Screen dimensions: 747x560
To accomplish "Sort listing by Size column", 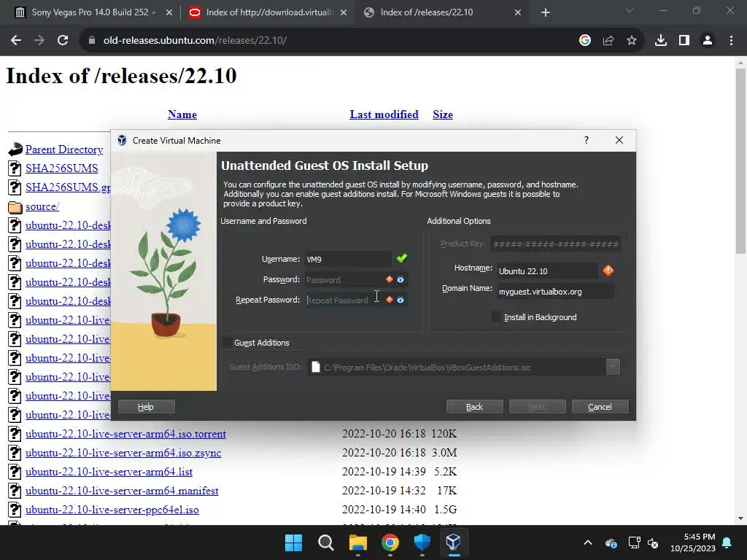I will click(x=443, y=114).
